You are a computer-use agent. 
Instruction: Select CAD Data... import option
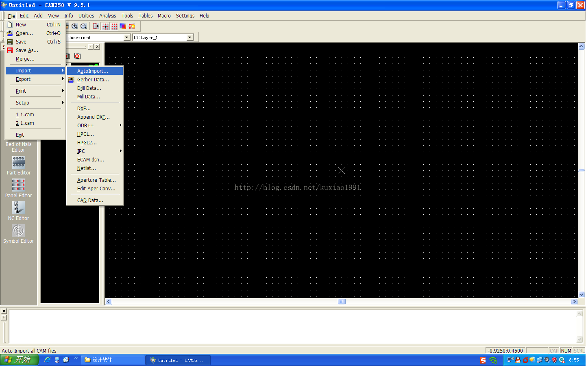[95, 200]
